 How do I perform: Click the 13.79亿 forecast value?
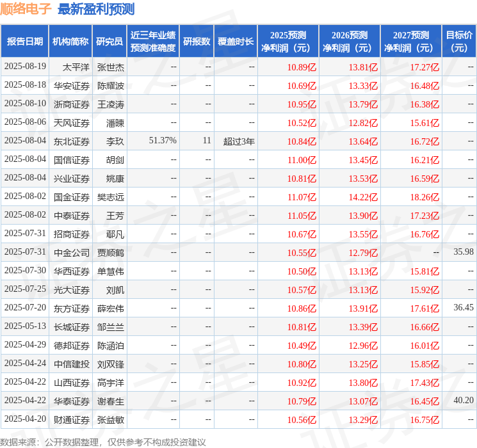coord(363,104)
